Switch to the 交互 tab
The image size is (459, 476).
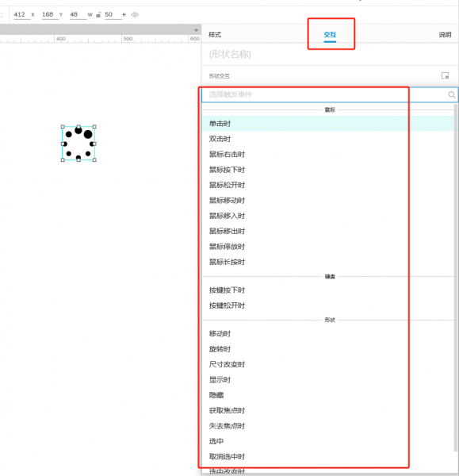330,35
